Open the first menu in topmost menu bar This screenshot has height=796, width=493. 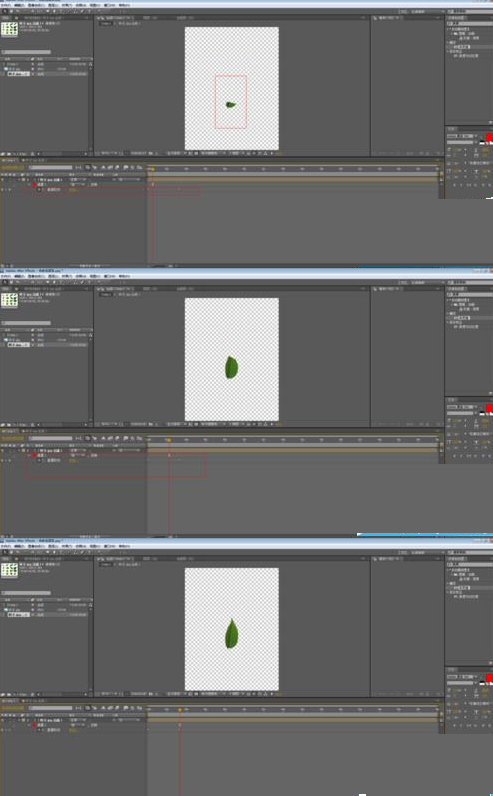pos(6,5)
